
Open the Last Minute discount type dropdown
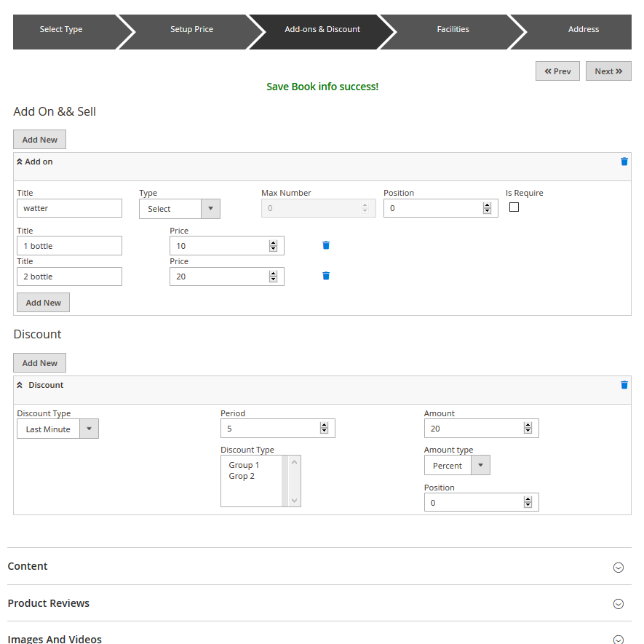(x=57, y=429)
